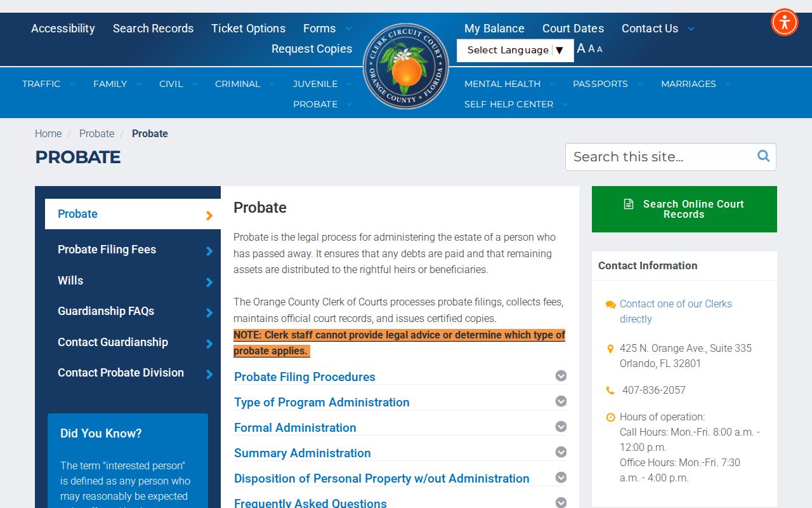The image size is (812, 508).
Task: Expand Disposition of Personal Property section
Action: tap(400, 478)
